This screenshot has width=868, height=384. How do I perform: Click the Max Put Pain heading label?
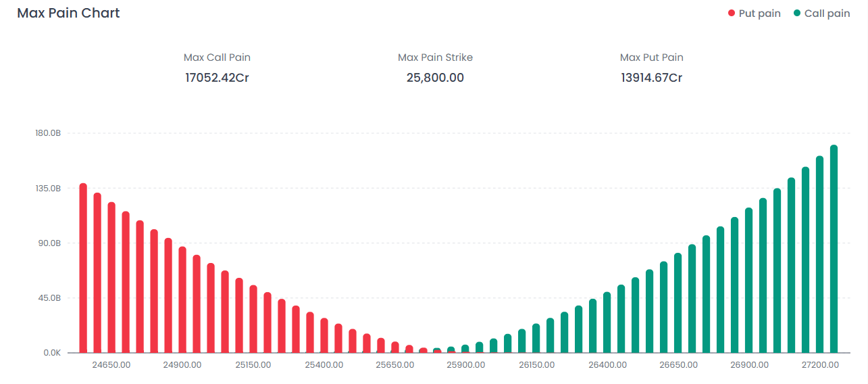[x=651, y=57]
